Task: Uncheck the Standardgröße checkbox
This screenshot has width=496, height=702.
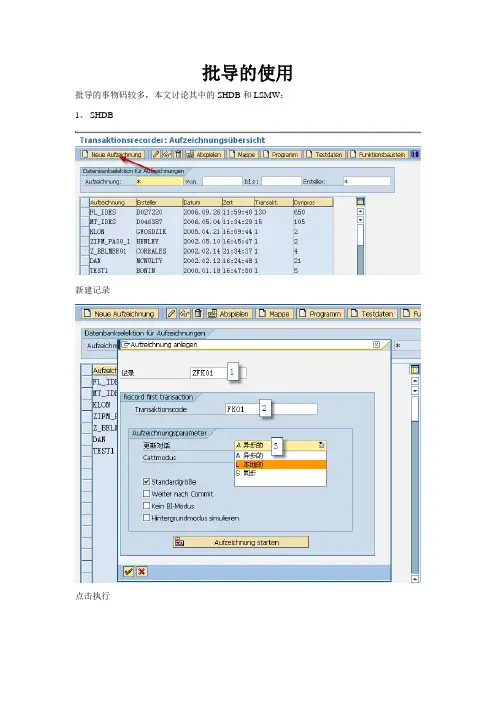Action: point(146,482)
